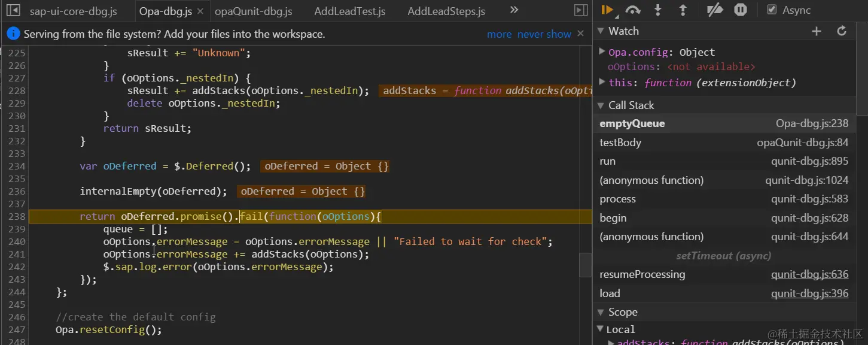Viewport: 868px width, 345px height.
Task: Close the Opa-dbg.js tab
Action: (200, 11)
